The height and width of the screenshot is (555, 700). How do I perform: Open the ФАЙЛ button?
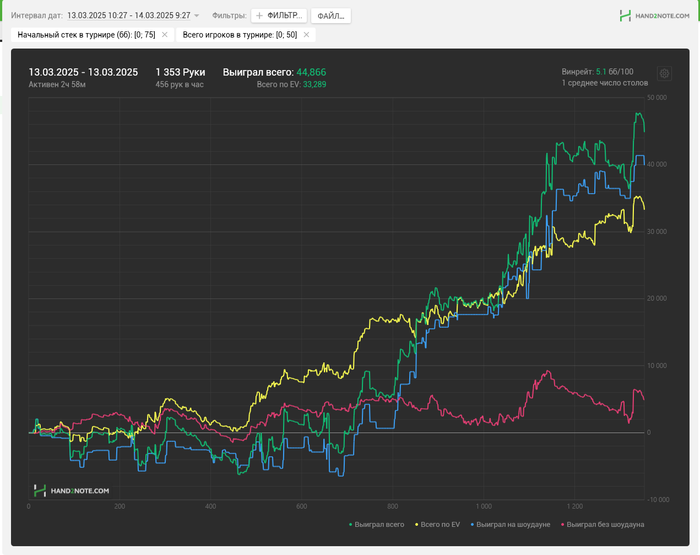tap(331, 16)
